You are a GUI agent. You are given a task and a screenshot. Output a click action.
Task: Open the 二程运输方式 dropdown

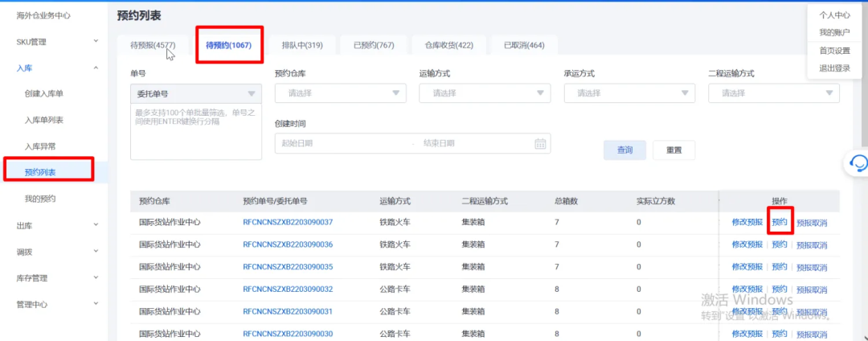774,93
